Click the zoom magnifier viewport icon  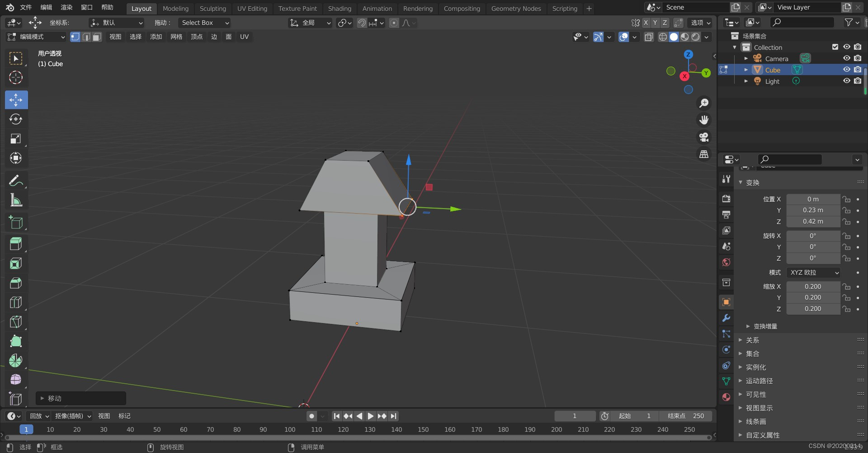pos(704,103)
